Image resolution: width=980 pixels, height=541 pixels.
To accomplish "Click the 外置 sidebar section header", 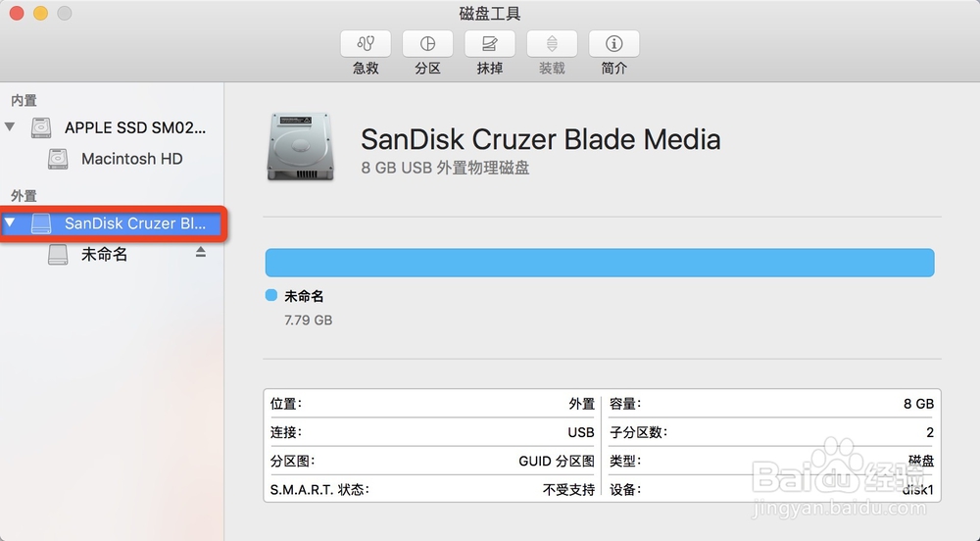I will pyautogui.click(x=24, y=196).
